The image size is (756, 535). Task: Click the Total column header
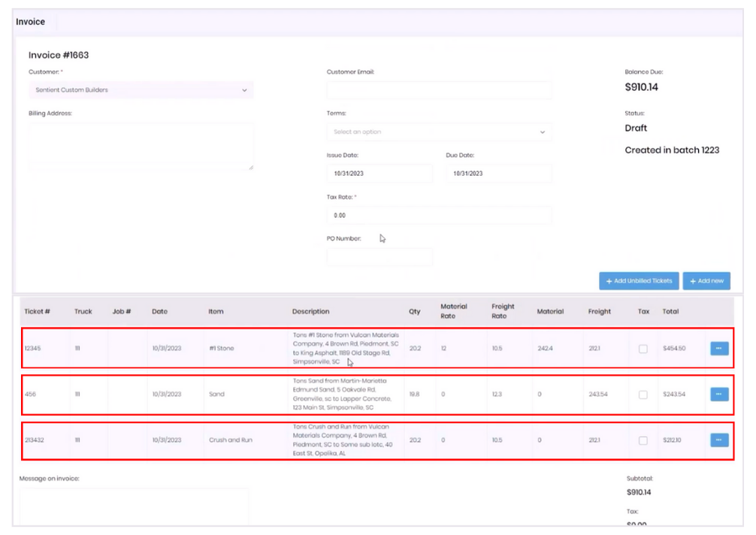point(670,312)
